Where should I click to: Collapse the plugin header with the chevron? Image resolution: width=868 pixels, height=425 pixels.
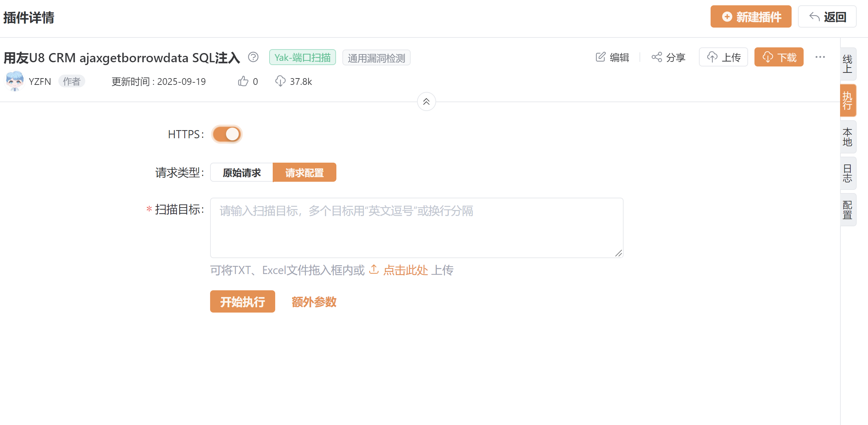[426, 102]
